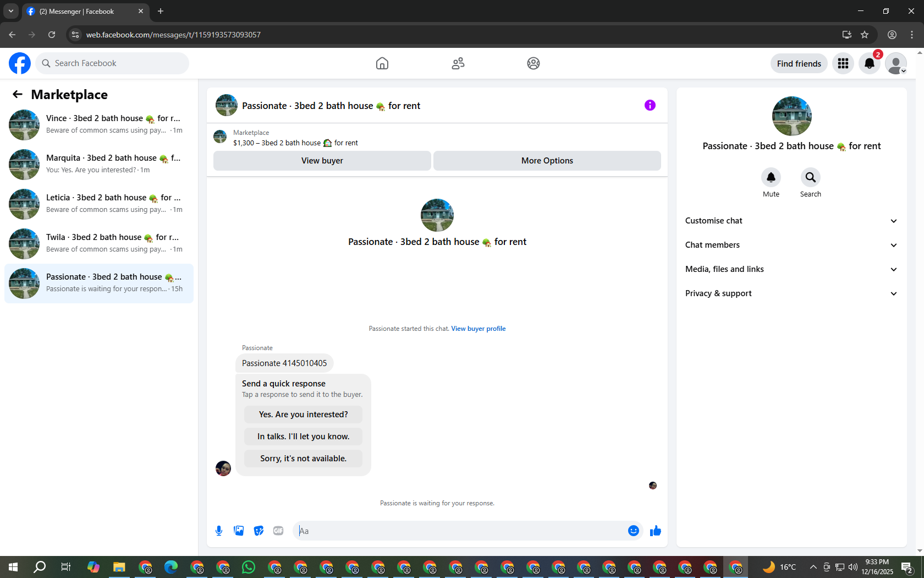Open Windows Start menu
This screenshot has width=924, height=578.
[x=13, y=567]
